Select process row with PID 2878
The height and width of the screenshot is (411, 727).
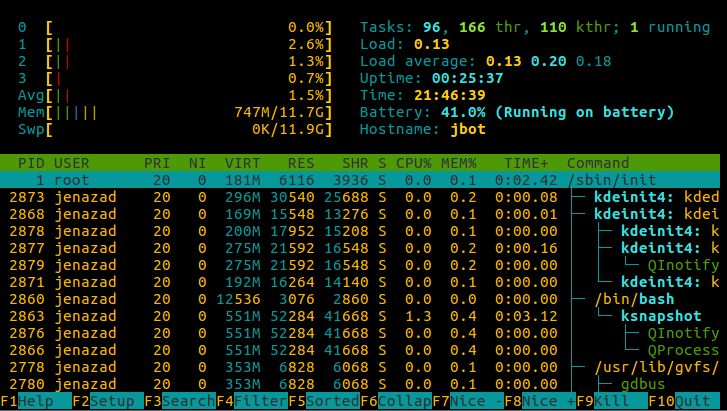pos(360,231)
